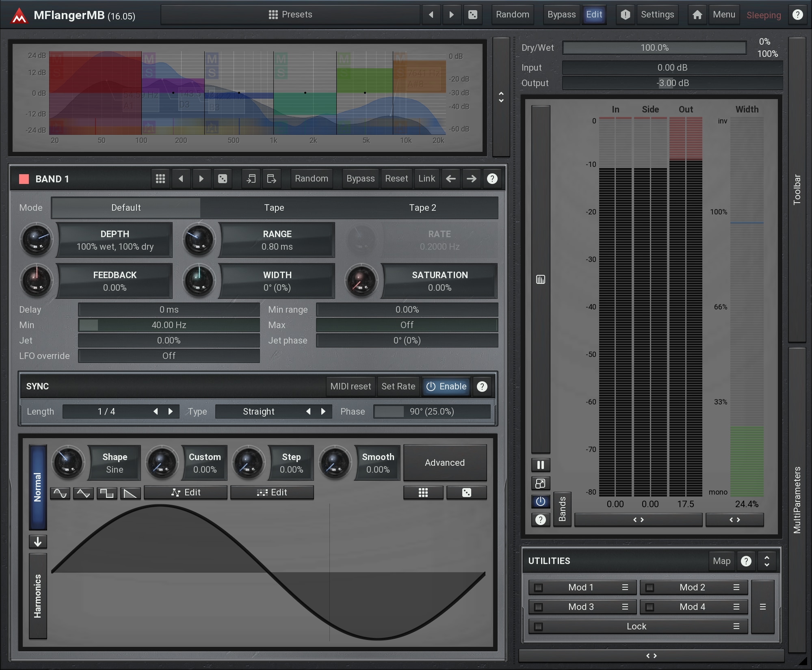Select the Tape mode tab

[x=274, y=207]
